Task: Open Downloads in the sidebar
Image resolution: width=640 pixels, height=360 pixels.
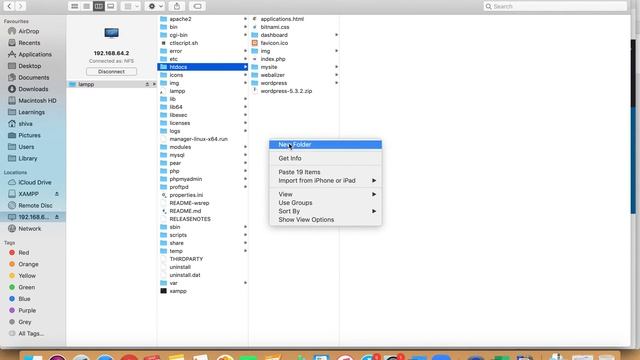Action: [33, 89]
